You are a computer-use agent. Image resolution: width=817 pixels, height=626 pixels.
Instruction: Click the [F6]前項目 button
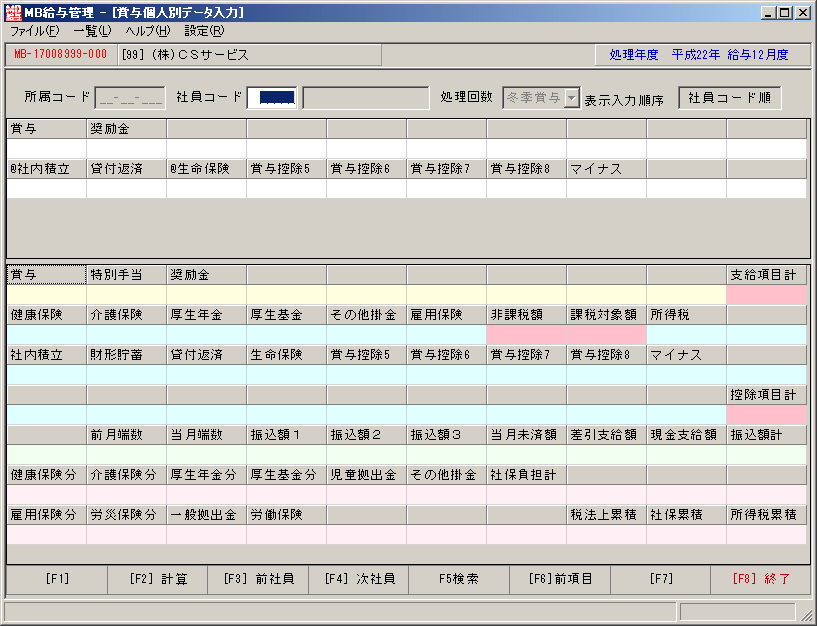[560, 579]
